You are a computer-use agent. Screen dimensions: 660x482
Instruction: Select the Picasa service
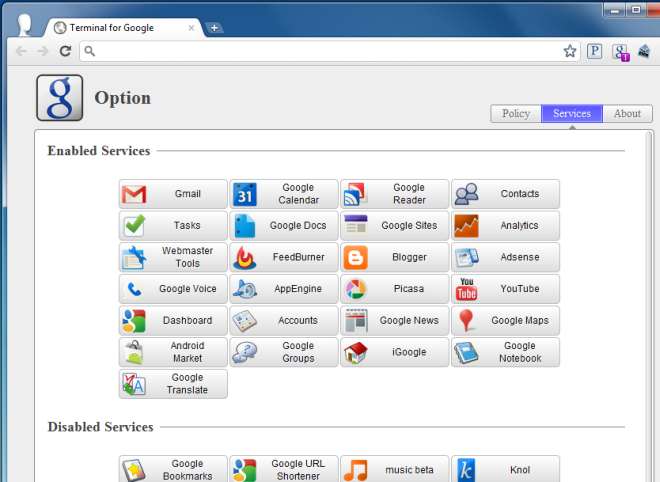pyautogui.click(x=394, y=289)
